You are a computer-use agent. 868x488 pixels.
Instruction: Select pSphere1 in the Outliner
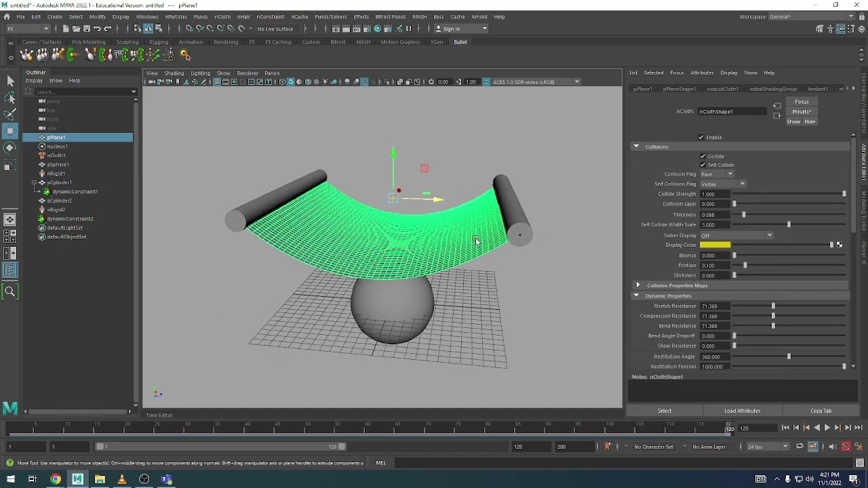pyautogui.click(x=58, y=165)
